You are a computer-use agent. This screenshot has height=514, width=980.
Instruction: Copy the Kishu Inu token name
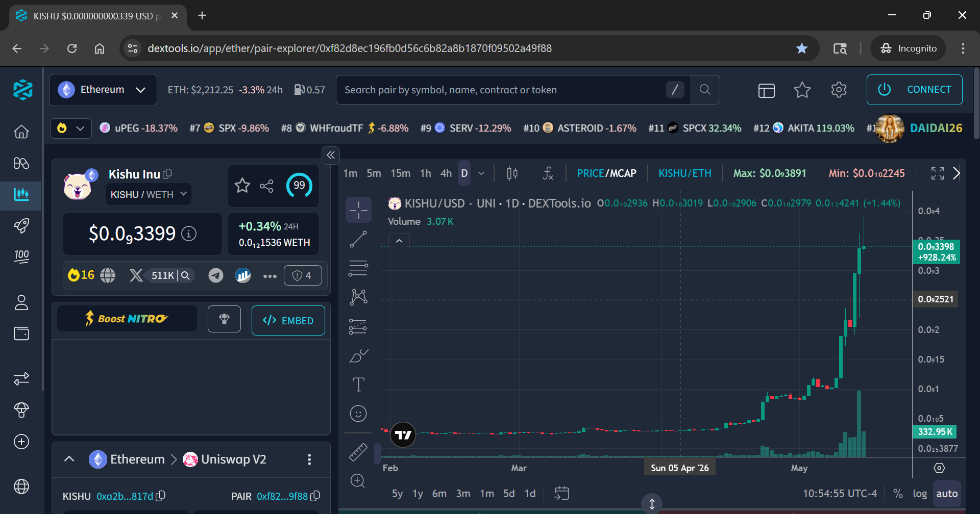click(x=167, y=174)
